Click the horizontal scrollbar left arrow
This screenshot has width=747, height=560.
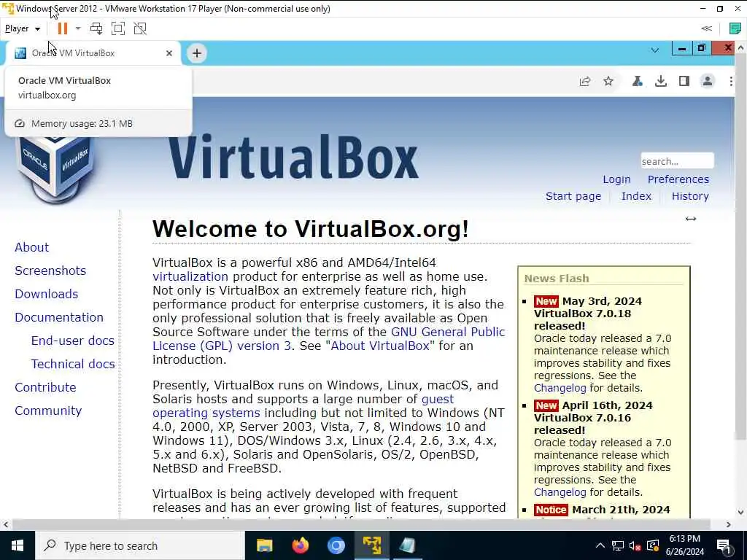click(x=5, y=525)
